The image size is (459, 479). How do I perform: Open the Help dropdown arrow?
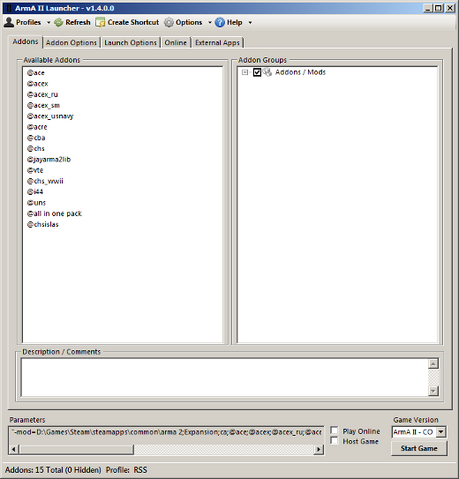[x=250, y=23]
